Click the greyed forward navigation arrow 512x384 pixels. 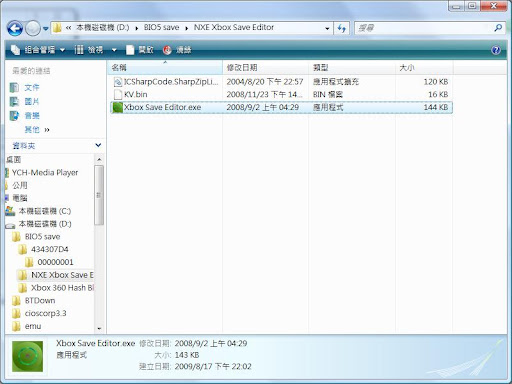pos(33,28)
